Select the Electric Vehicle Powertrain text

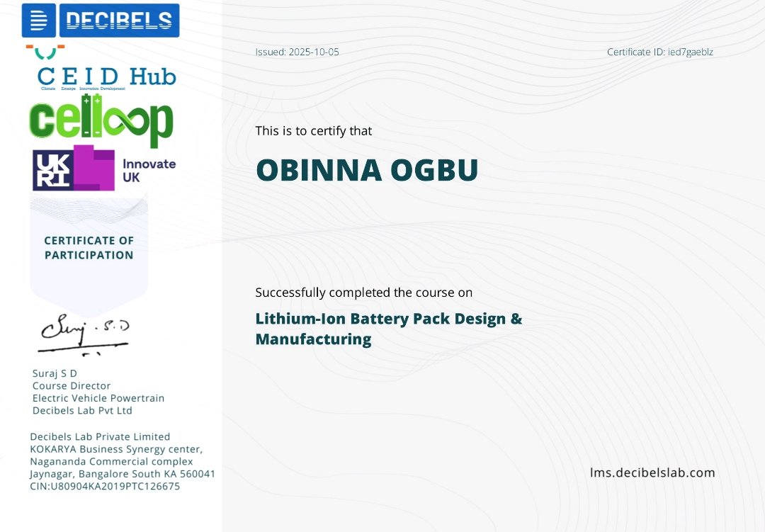(x=98, y=398)
